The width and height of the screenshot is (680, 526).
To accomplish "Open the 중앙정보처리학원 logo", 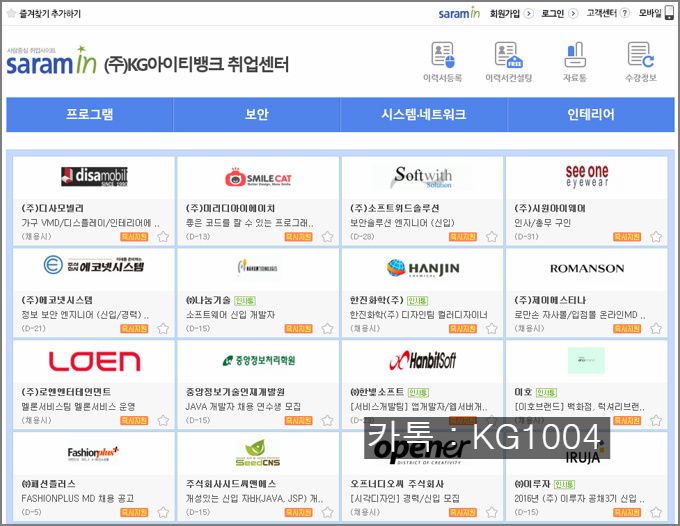I will tap(258, 360).
